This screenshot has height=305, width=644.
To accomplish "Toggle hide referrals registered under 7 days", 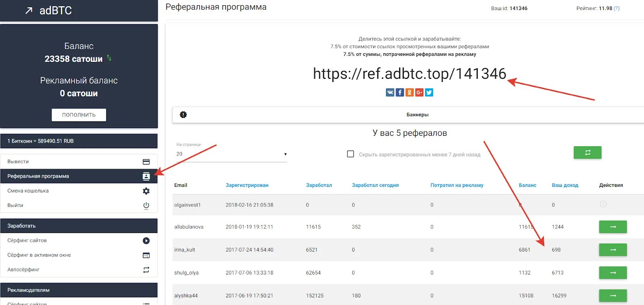I will click(351, 154).
